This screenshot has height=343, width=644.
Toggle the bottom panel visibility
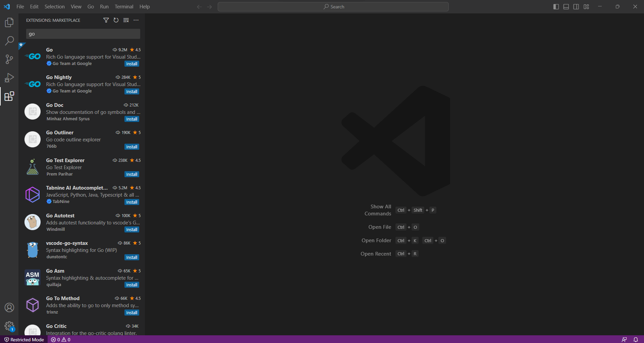pyautogui.click(x=566, y=7)
